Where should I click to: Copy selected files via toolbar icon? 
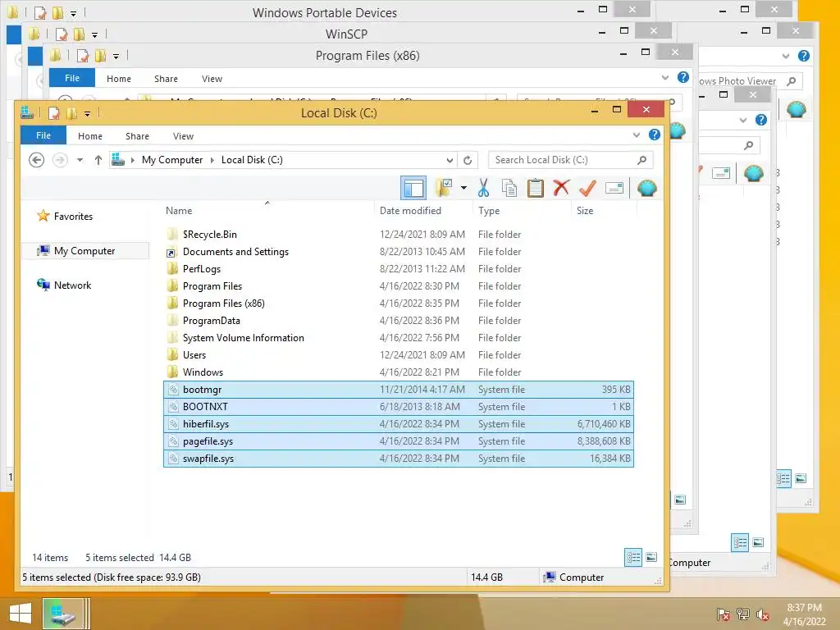tap(509, 188)
